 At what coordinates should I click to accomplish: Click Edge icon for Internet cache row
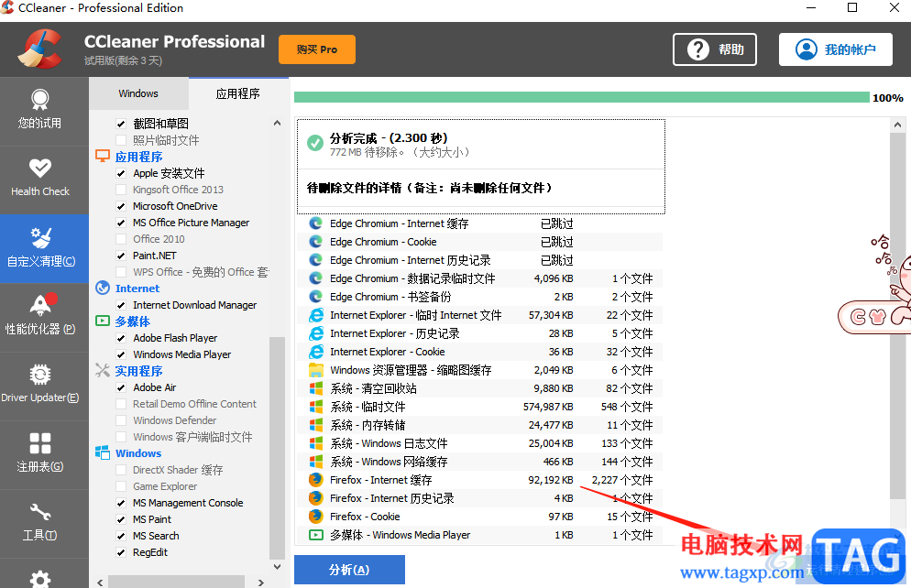click(315, 223)
